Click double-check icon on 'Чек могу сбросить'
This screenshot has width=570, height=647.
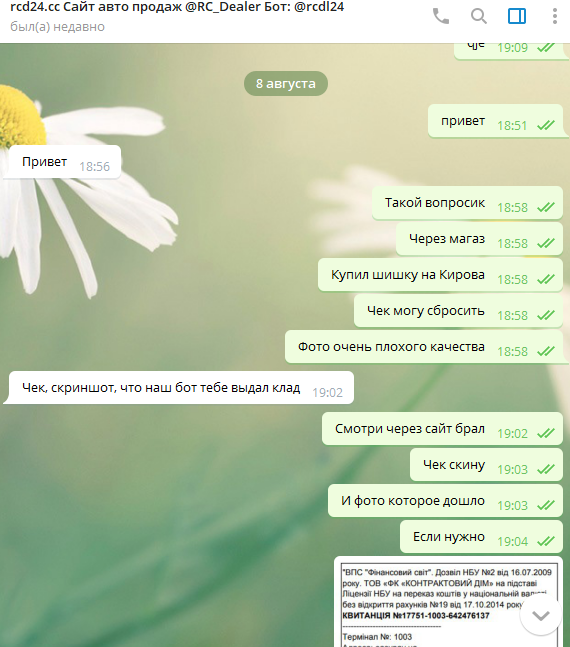pyautogui.click(x=546, y=315)
